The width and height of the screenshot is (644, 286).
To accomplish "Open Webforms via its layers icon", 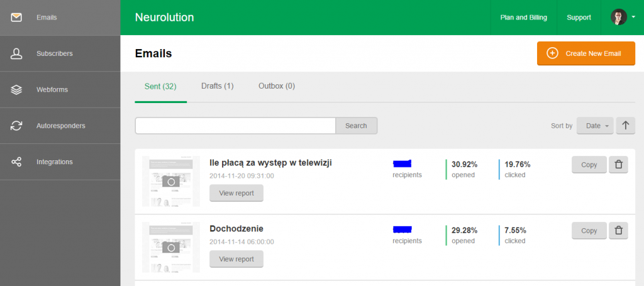I will (16, 89).
